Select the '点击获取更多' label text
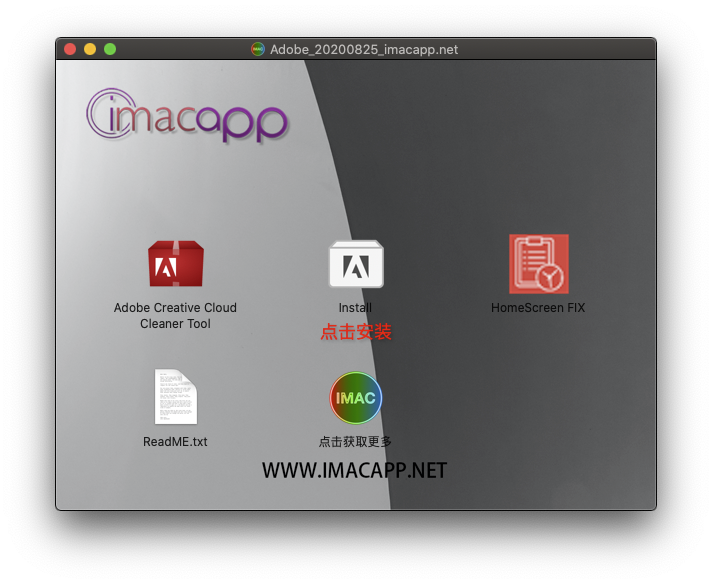Viewport: 712px width, 584px height. [x=355, y=441]
